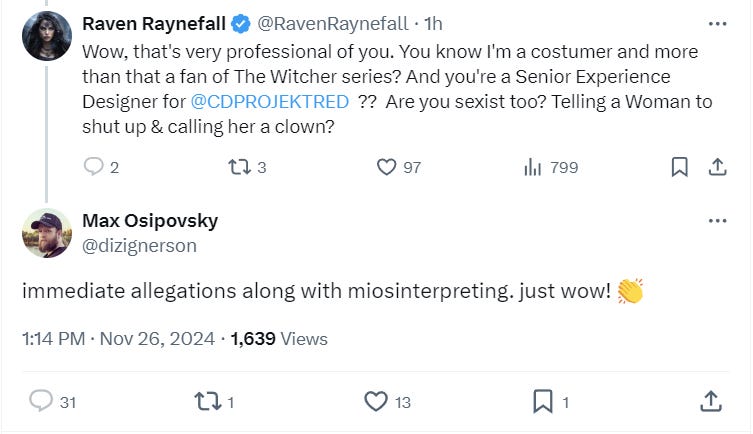
Task: Open the @CDPROJEKTRED mention link
Action: [269, 102]
